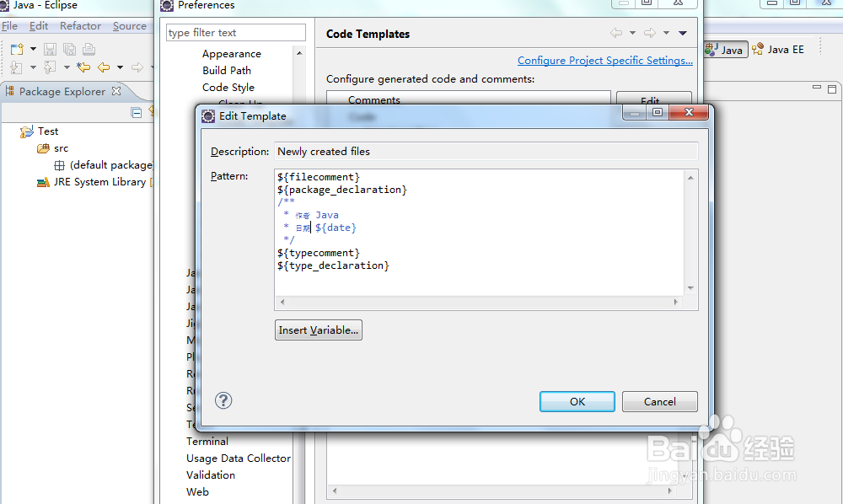The image size is (843, 504).
Task: Click the Back navigation arrow in Eclipse toolbar
Action: click(104, 67)
